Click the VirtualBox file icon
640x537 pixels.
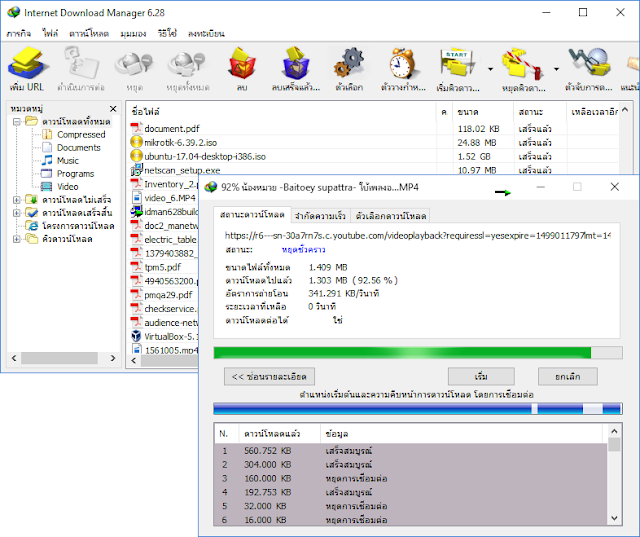tap(136, 336)
